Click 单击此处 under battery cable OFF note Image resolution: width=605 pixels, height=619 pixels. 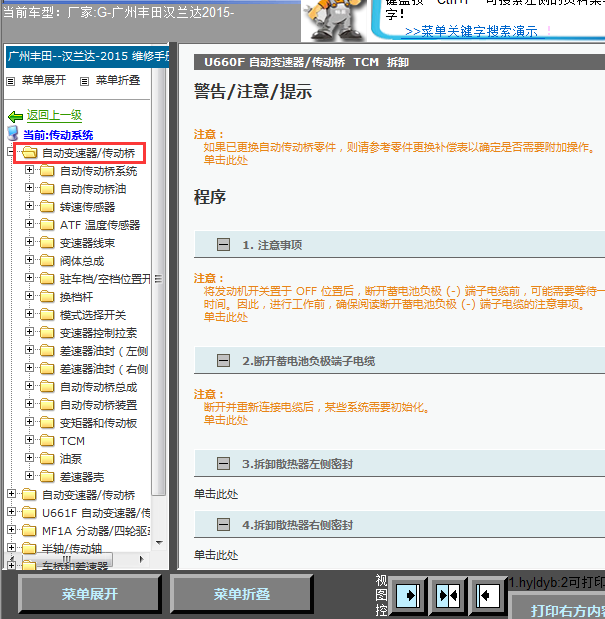226,317
